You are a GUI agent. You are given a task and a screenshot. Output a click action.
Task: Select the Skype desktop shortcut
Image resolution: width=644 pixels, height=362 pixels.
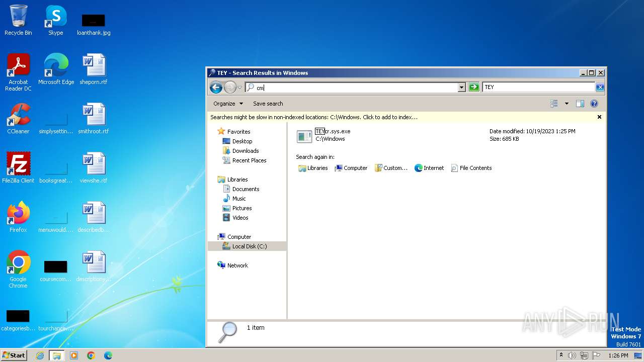coord(56,20)
